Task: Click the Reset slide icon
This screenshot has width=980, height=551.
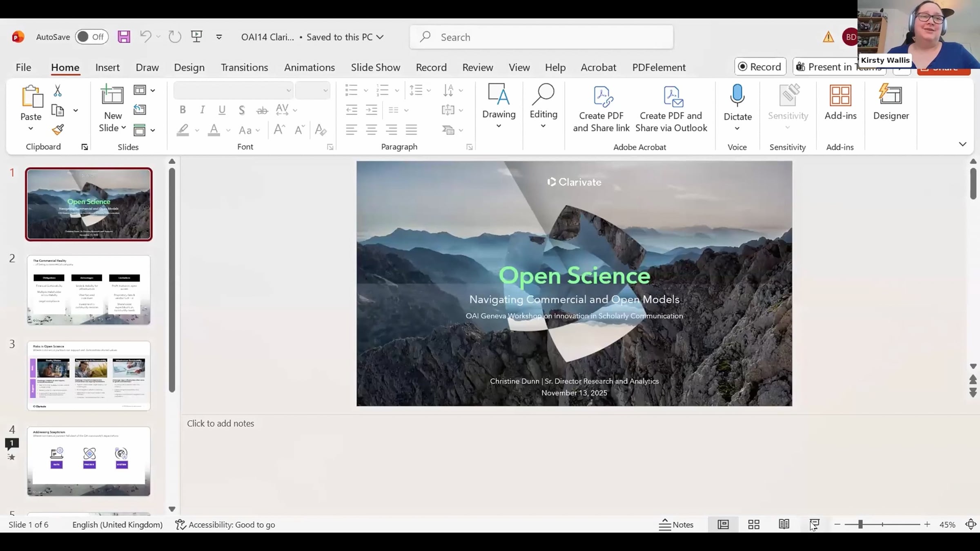Action: [140, 110]
